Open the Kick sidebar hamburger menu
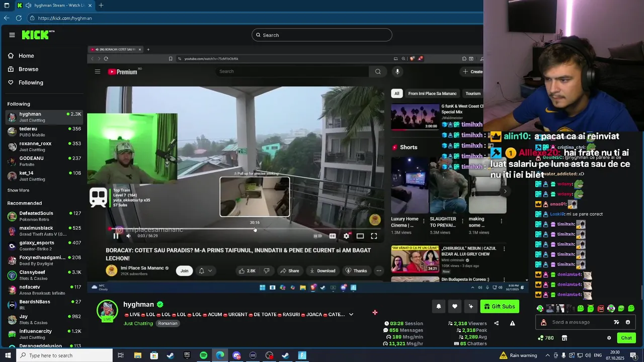The width and height of the screenshot is (644, 362). coord(12,35)
